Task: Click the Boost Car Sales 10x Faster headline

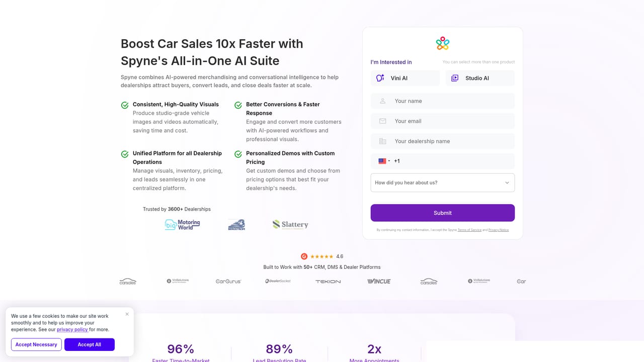Action: pos(212,52)
